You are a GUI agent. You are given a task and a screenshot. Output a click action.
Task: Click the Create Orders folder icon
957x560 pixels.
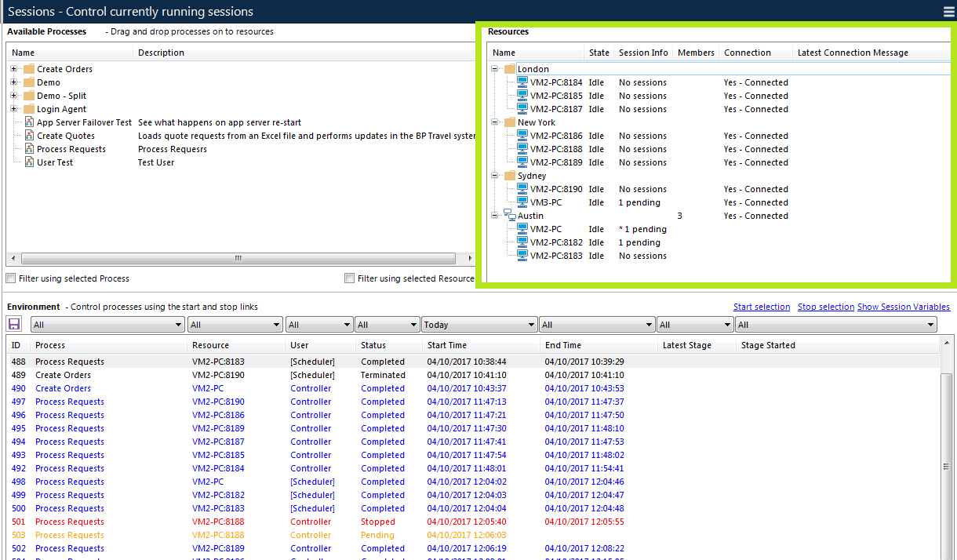click(x=29, y=69)
